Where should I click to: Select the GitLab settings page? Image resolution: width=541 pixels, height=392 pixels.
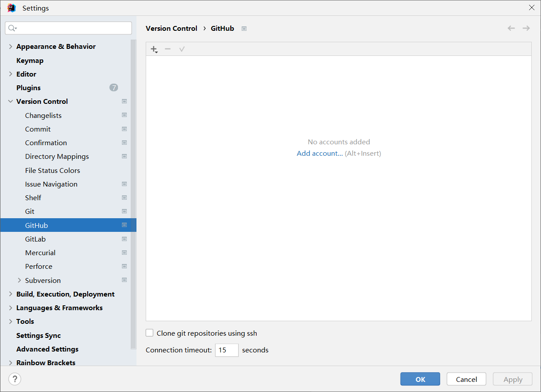pos(35,239)
